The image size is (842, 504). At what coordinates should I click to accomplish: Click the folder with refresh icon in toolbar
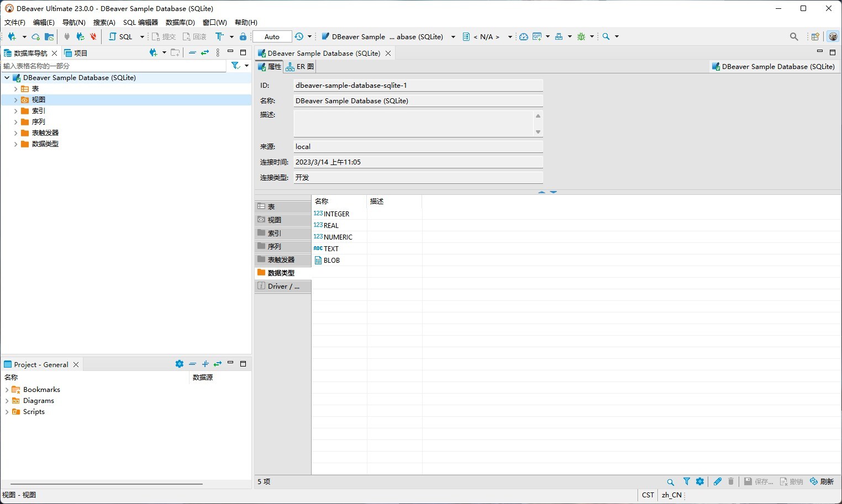coord(49,36)
